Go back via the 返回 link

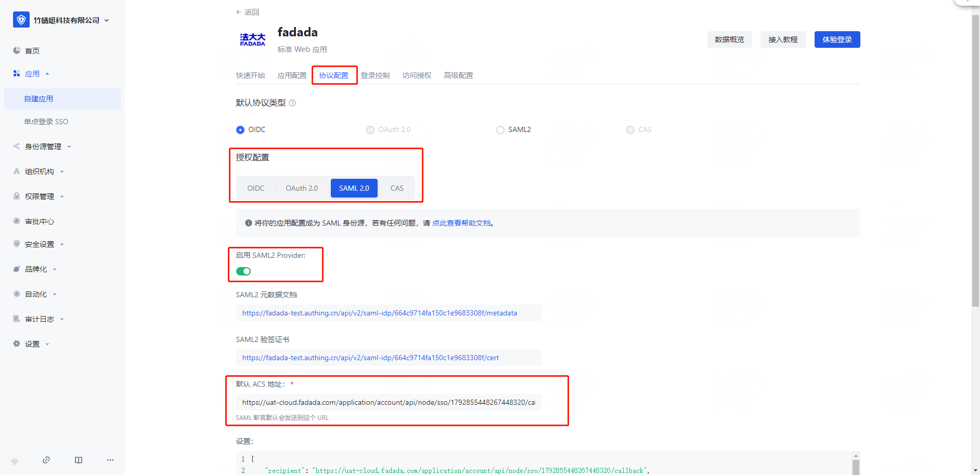[x=248, y=12]
